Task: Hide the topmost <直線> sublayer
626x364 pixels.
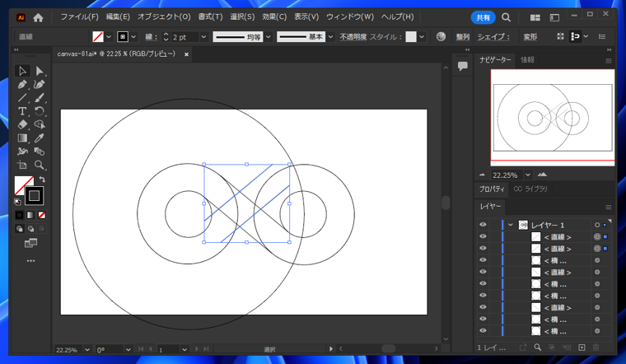Action: (x=483, y=236)
